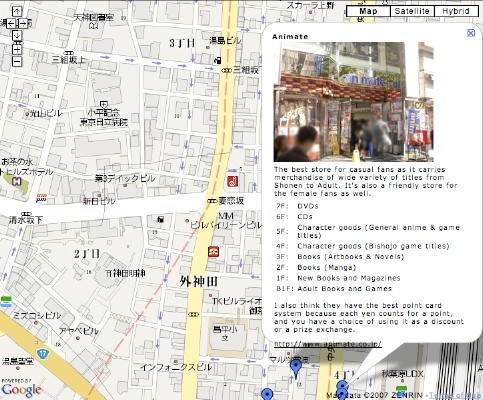Screen dimensions: 483x400
Task: Click the '4F: Character goods (Bishojo game titles)' entry
Action: pyautogui.click(x=363, y=246)
